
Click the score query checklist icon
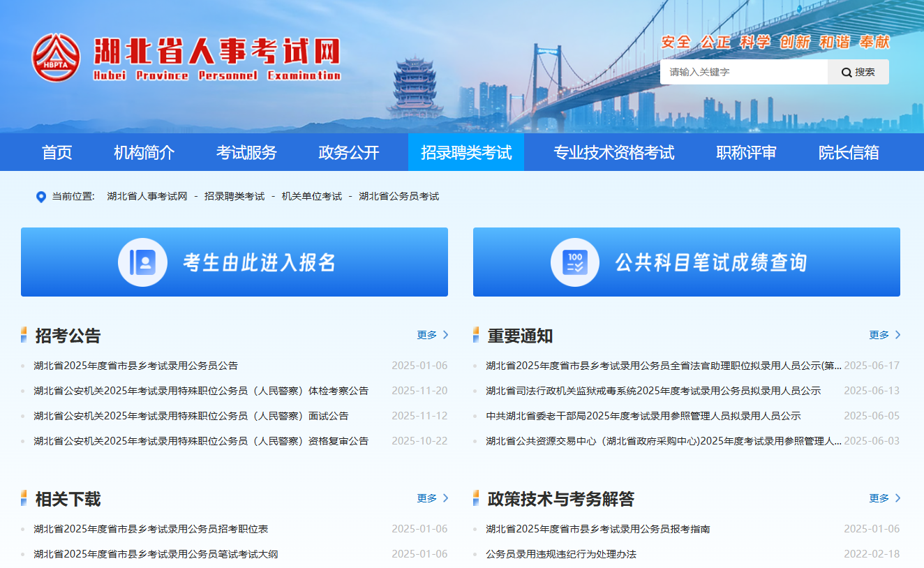pos(575,262)
